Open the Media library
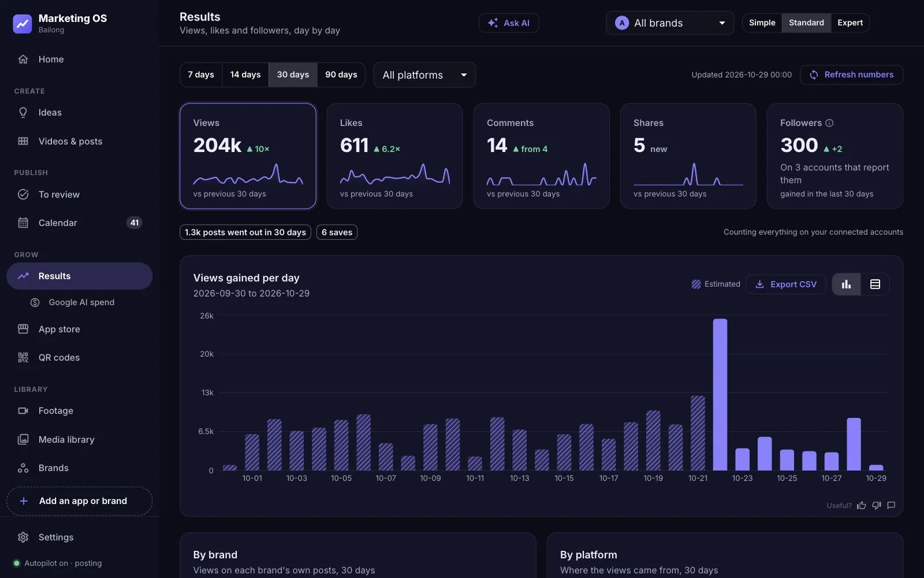Viewport: 924px width, 578px height. pos(80,439)
